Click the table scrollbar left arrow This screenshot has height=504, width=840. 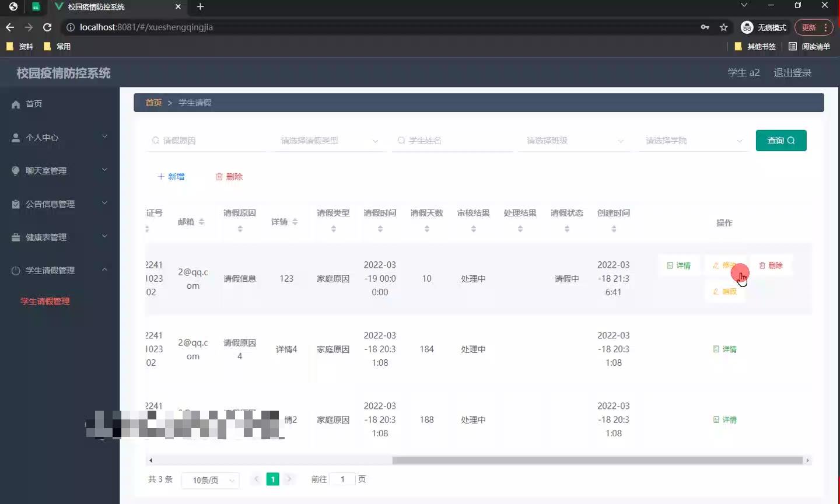[x=150, y=460]
